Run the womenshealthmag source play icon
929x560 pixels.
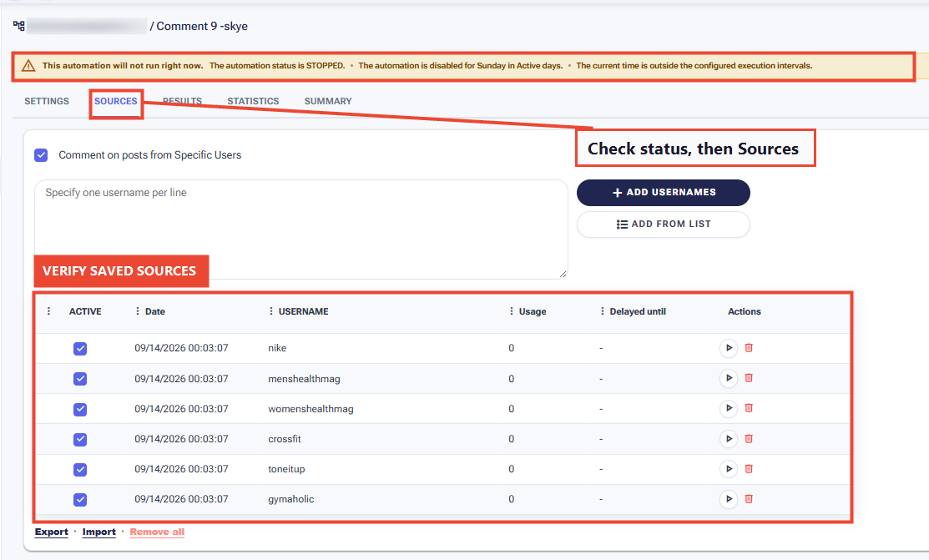(729, 408)
